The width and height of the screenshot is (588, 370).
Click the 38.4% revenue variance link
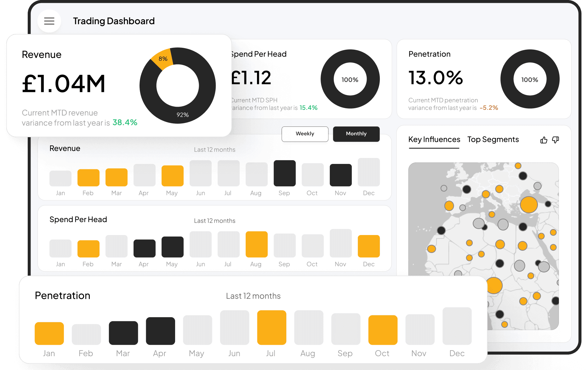(125, 122)
